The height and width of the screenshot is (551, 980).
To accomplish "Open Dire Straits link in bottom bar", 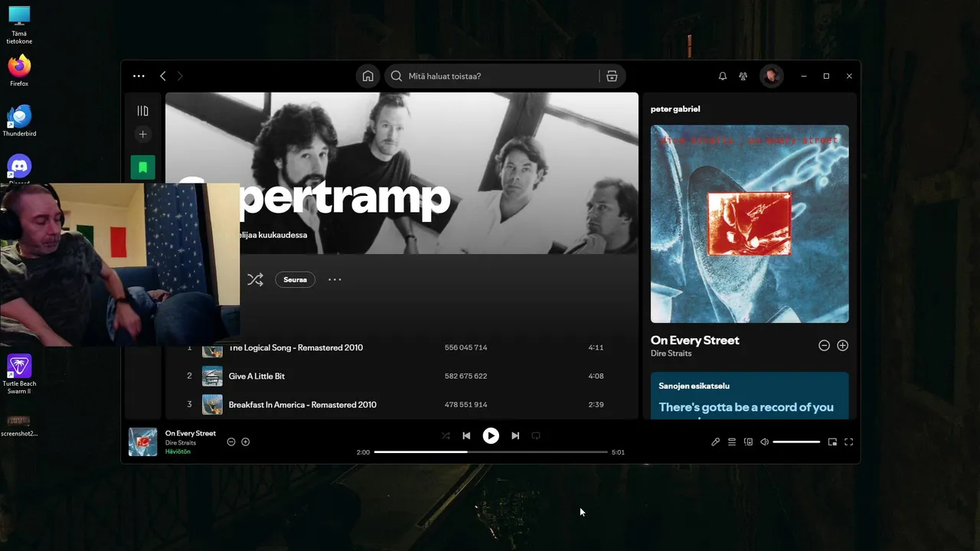I will pos(181,443).
